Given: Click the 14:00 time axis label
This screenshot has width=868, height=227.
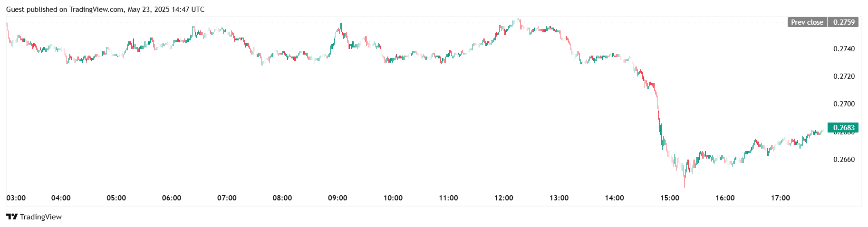Looking at the screenshot, I should [x=614, y=198].
